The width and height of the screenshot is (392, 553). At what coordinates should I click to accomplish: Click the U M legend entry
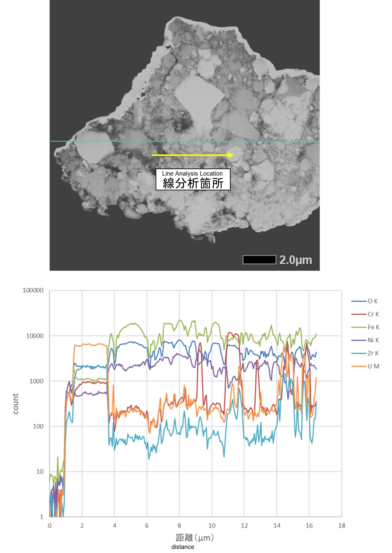(365, 366)
